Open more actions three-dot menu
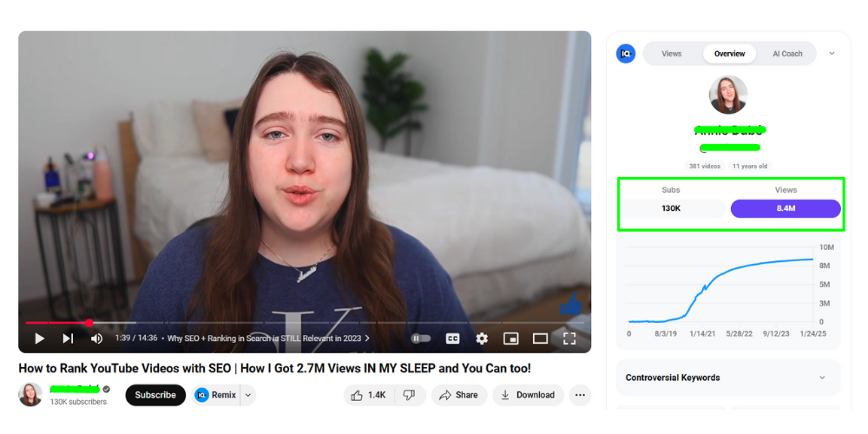This screenshot has width=868, height=434. (580, 395)
